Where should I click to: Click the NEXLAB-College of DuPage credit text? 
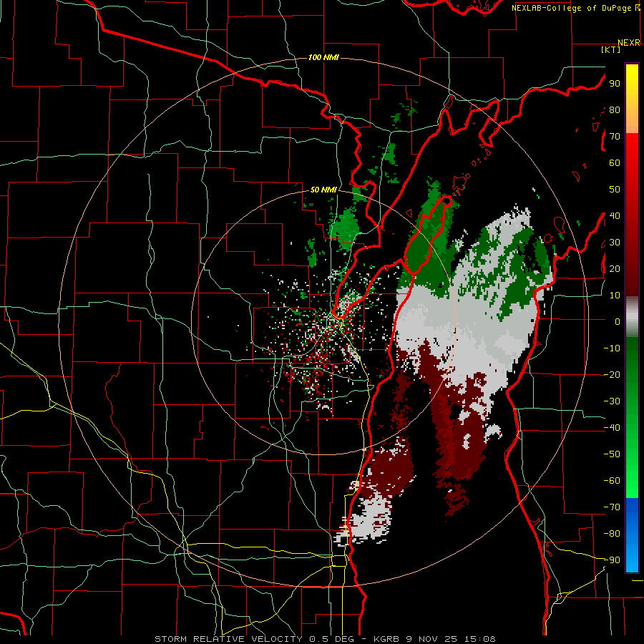(575, 8)
